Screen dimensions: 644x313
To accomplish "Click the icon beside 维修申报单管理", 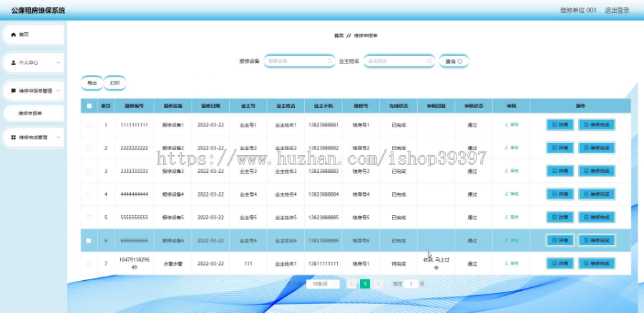I will click(x=13, y=91).
